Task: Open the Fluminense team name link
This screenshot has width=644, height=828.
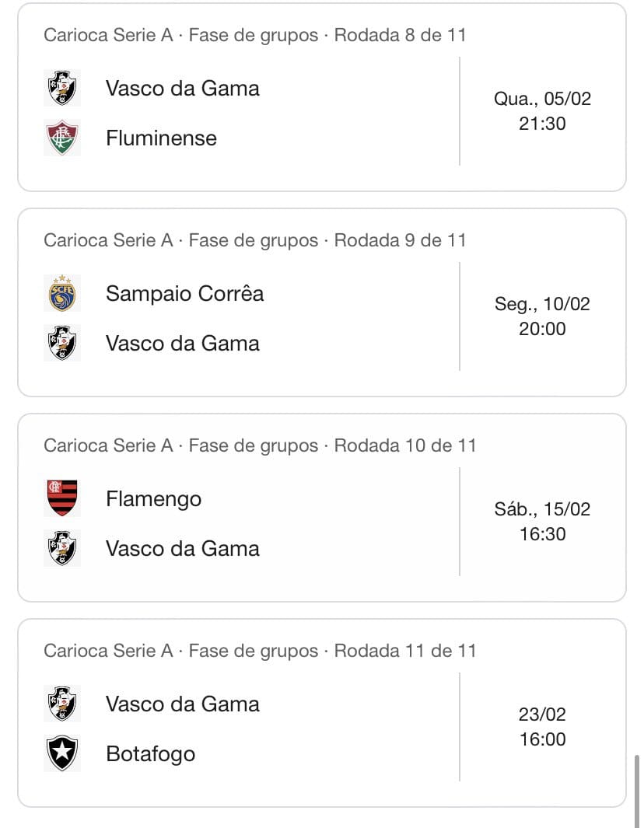Action: 161,138
